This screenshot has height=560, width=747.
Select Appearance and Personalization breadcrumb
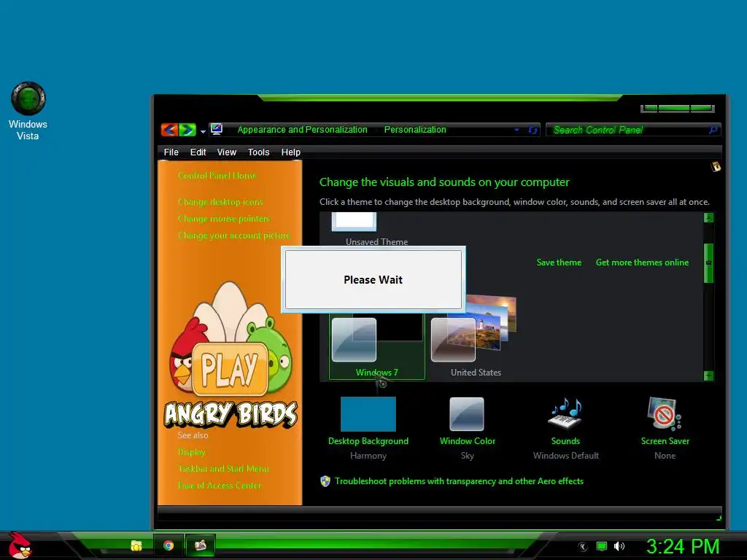[302, 130]
